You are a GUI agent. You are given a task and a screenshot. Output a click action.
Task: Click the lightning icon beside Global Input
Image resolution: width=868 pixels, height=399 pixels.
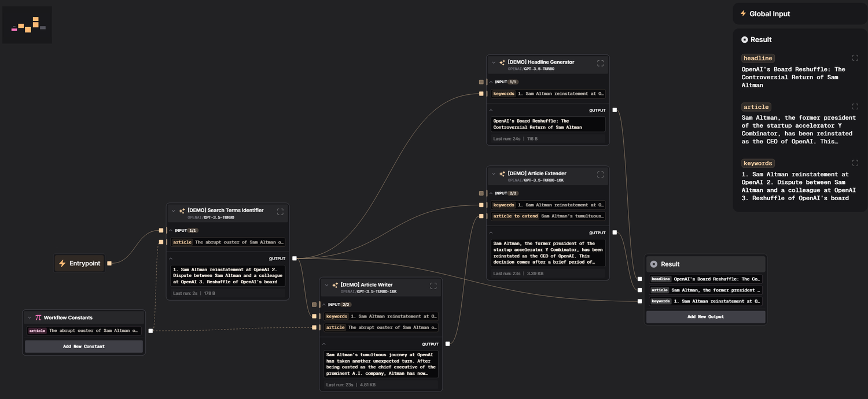coord(743,13)
